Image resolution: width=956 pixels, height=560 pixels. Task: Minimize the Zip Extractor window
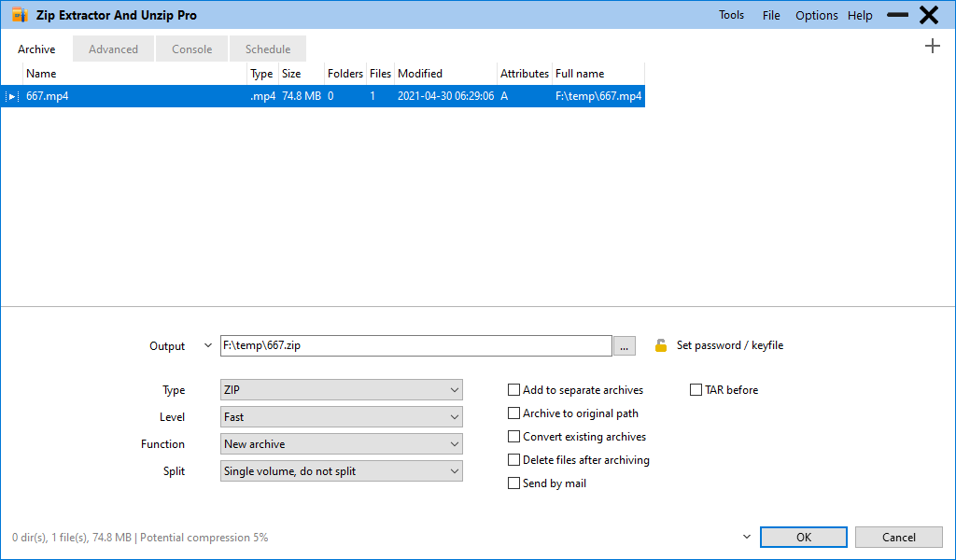pos(897,15)
